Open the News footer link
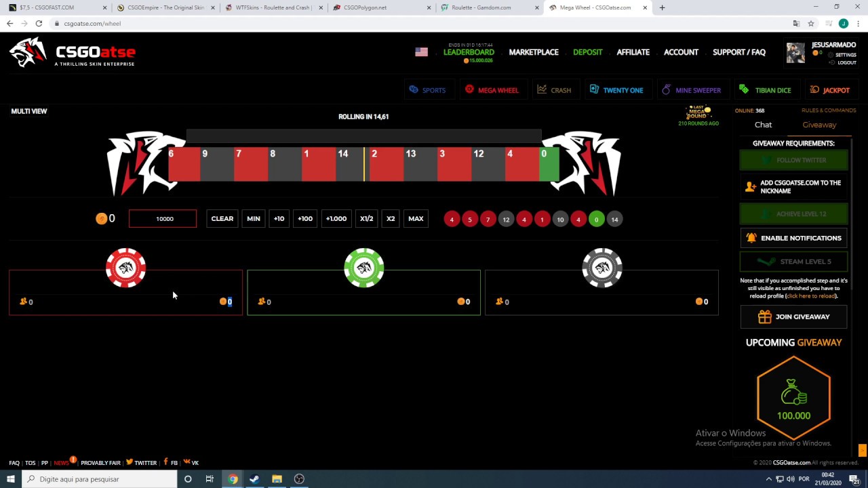 (61, 463)
